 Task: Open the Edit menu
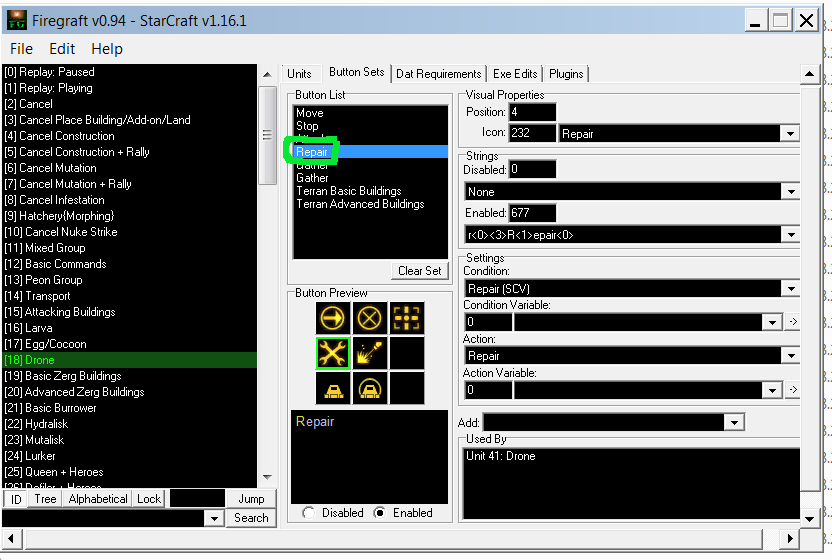(x=62, y=48)
